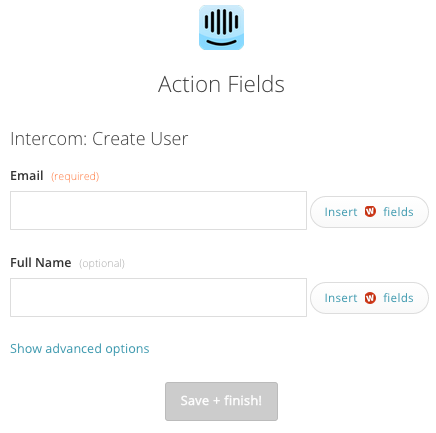Viewport: 436px width, 433px height.
Task: Click the word fields in Full Name row button
Action: [x=398, y=298]
